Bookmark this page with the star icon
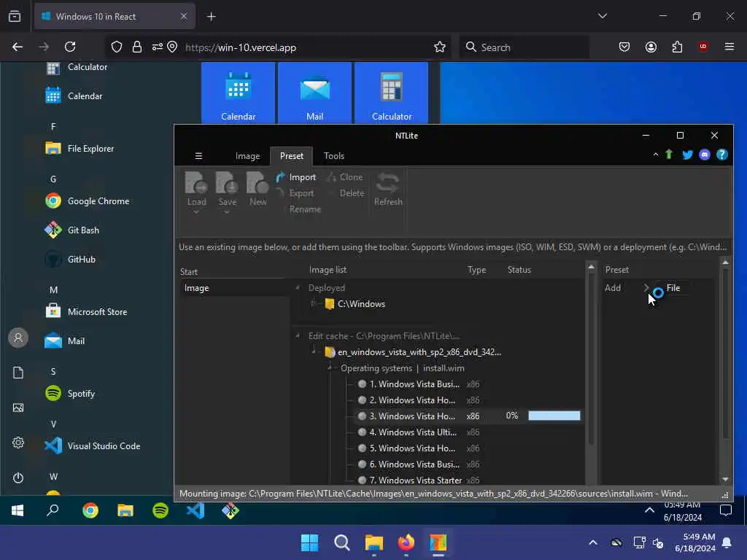747x560 pixels. click(440, 47)
